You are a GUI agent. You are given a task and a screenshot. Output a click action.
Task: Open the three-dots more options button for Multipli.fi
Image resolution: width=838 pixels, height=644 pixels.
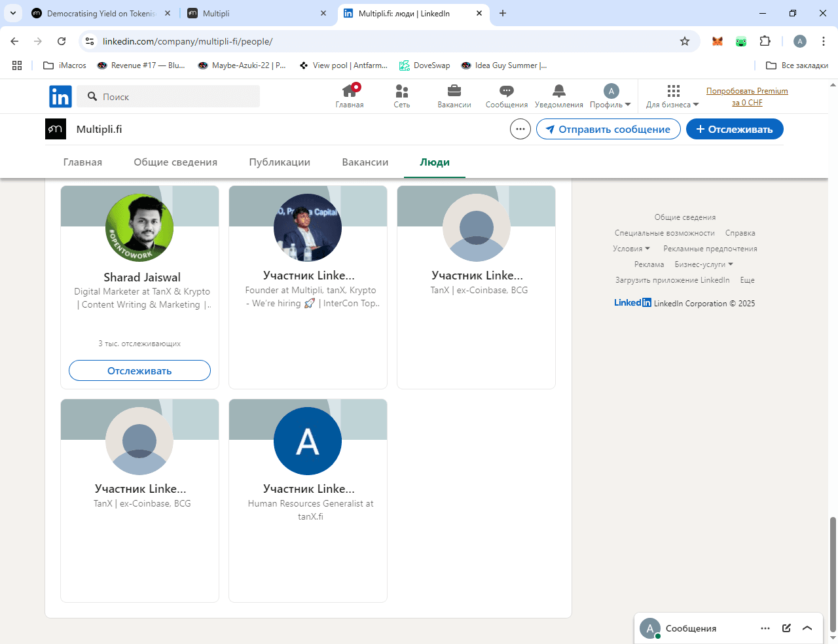520,129
